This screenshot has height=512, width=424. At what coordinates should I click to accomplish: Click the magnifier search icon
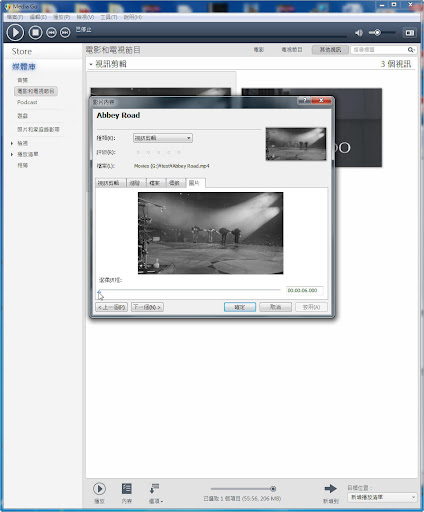(x=411, y=50)
